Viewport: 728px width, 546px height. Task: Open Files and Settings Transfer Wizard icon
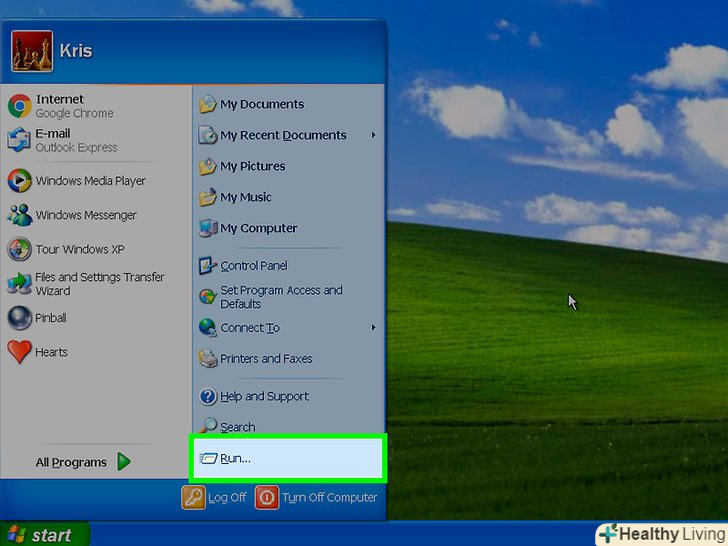19,283
